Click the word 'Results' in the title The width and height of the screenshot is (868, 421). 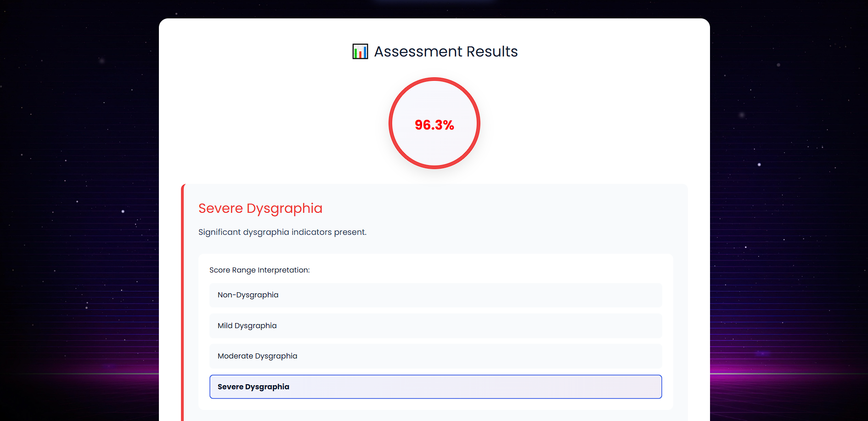[492, 51]
